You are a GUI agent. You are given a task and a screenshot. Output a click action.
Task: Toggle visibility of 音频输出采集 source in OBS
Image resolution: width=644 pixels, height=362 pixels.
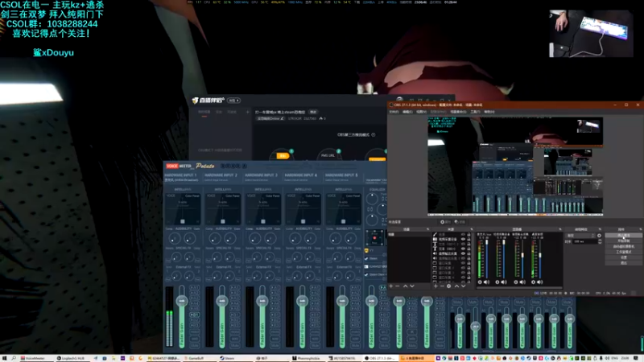pyautogui.click(x=464, y=253)
